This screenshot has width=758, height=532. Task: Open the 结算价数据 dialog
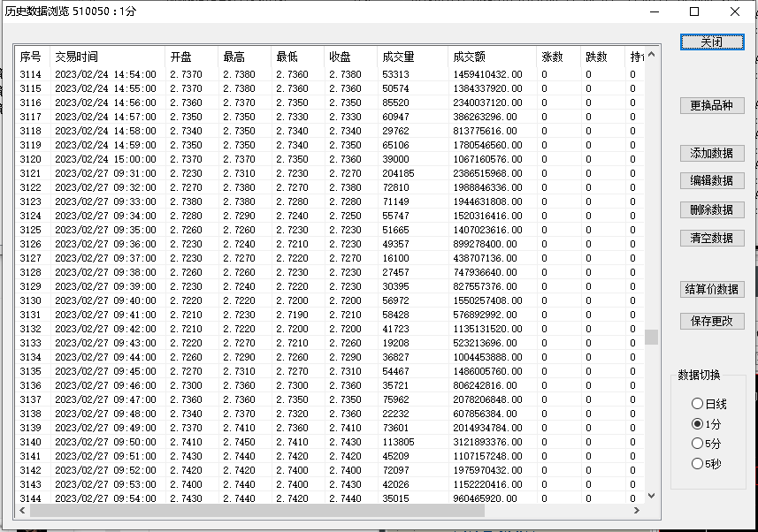tap(711, 290)
